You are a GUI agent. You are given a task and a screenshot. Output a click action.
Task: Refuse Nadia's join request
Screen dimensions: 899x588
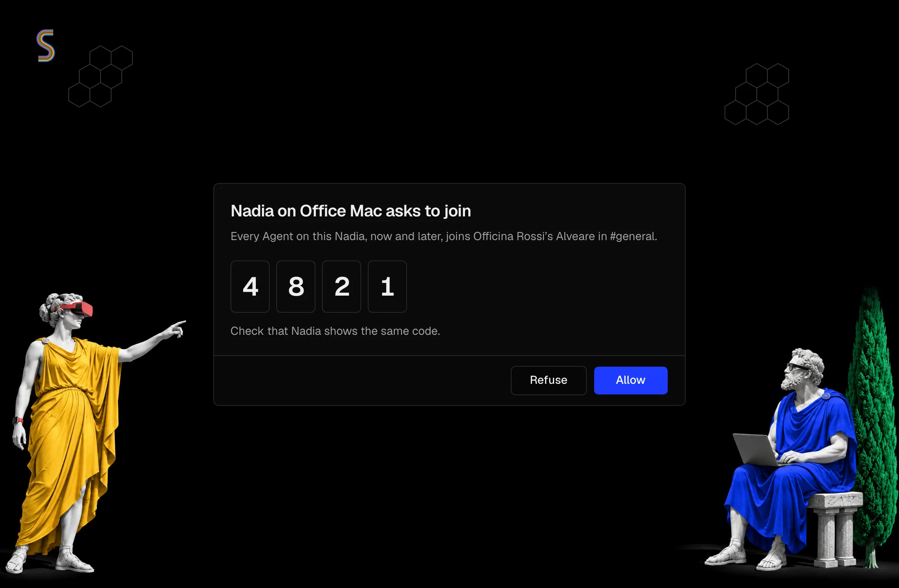548,380
